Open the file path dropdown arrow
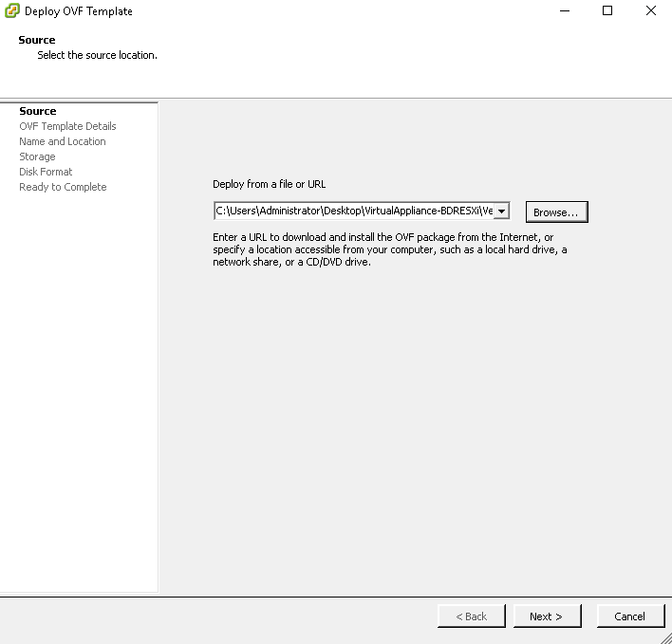 pos(501,212)
